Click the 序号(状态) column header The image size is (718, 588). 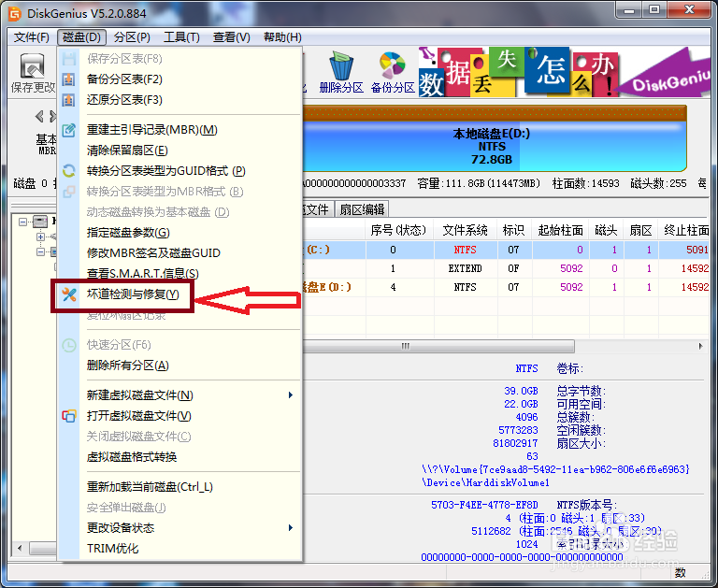pos(399,230)
